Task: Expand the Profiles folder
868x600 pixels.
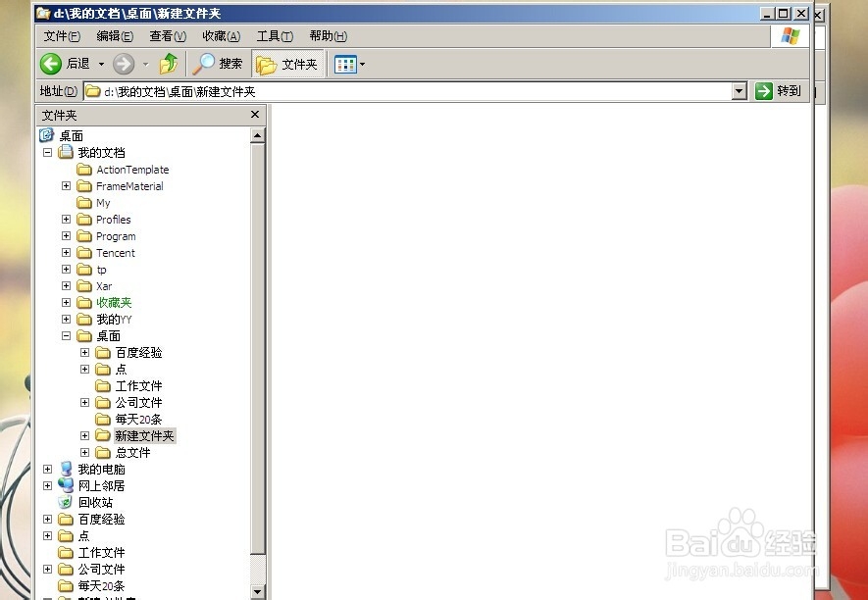Action: click(66, 220)
